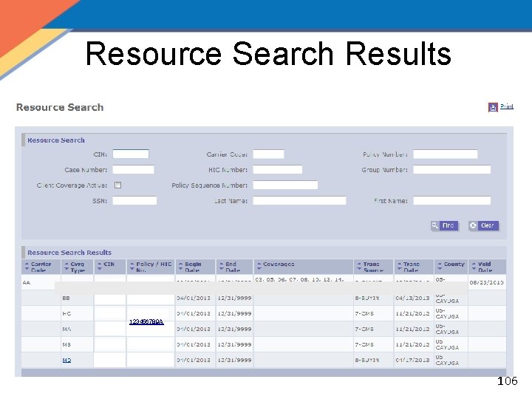Viewport: 532px width, 399px height.
Task: Click the Print icon
Action: [493, 107]
